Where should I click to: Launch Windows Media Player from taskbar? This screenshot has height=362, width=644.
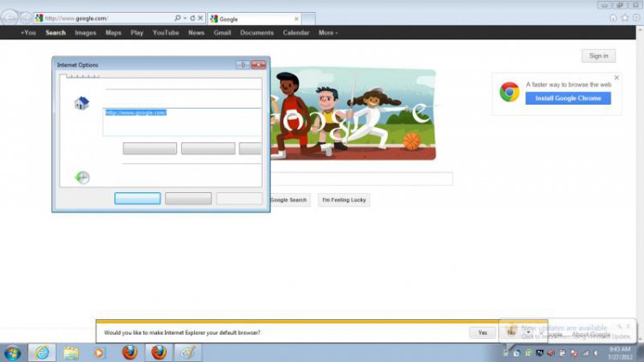[x=99, y=353]
